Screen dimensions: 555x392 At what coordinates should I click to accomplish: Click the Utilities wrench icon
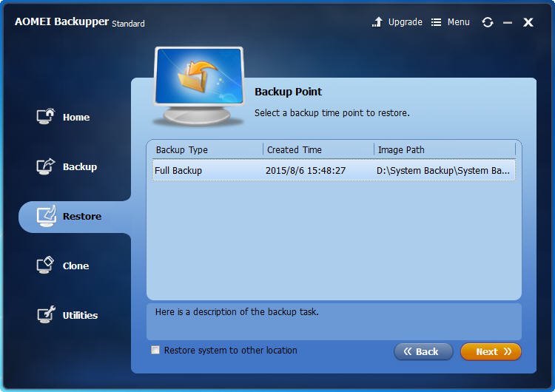click(x=47, y=314)
